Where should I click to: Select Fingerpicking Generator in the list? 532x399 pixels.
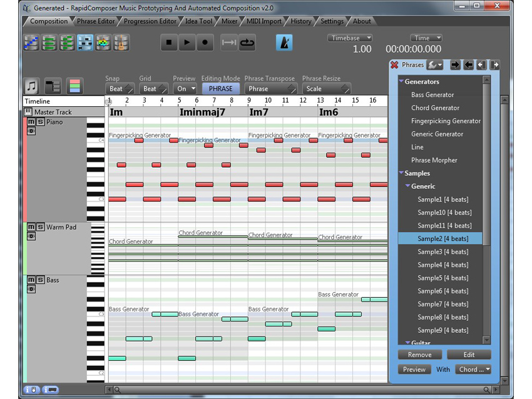click(x=446, y=121)
